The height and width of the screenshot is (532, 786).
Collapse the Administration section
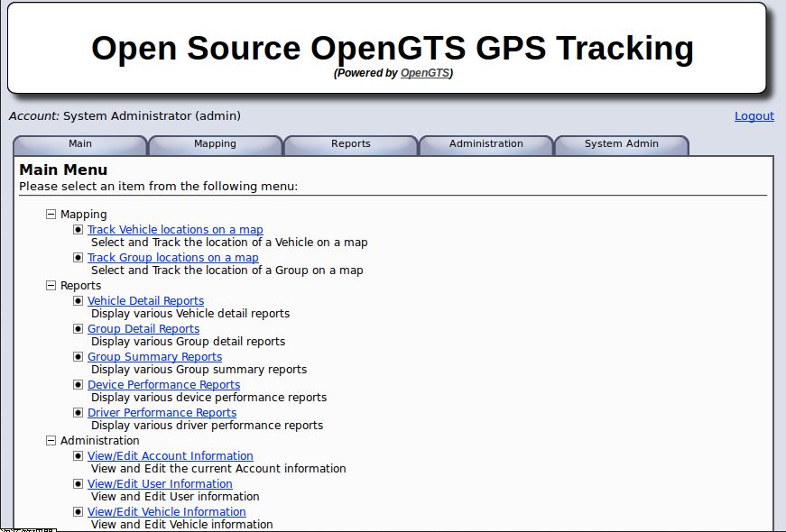click(x=51, y=441)
